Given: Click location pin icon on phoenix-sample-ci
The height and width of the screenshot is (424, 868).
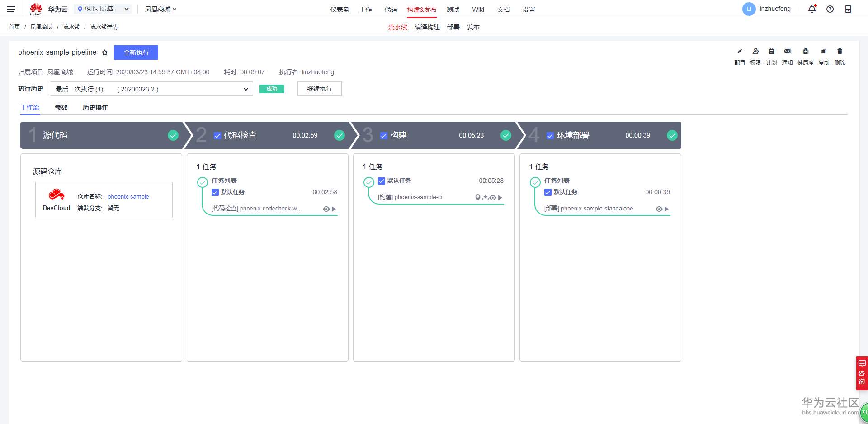Looking at the screenshot, I should point(478,197).
